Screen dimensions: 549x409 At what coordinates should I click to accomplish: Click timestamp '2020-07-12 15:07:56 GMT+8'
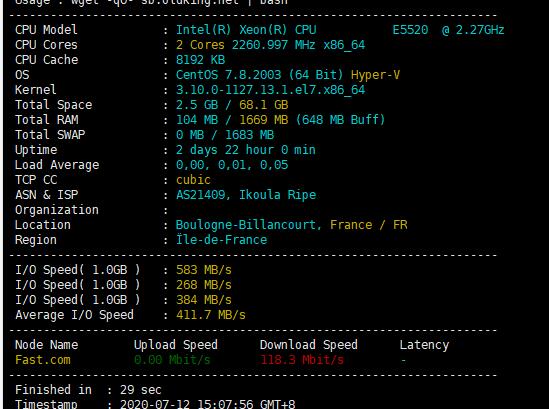[x=207, y=404]
